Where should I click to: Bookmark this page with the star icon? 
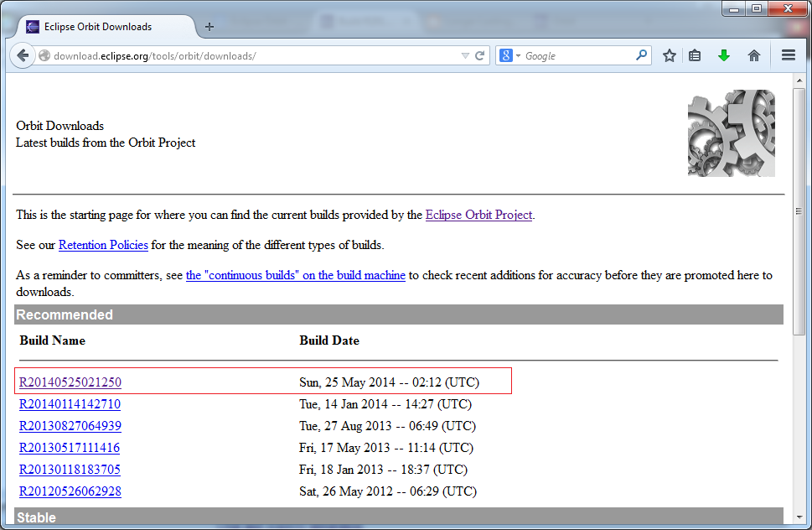click(x=669, y=55)
